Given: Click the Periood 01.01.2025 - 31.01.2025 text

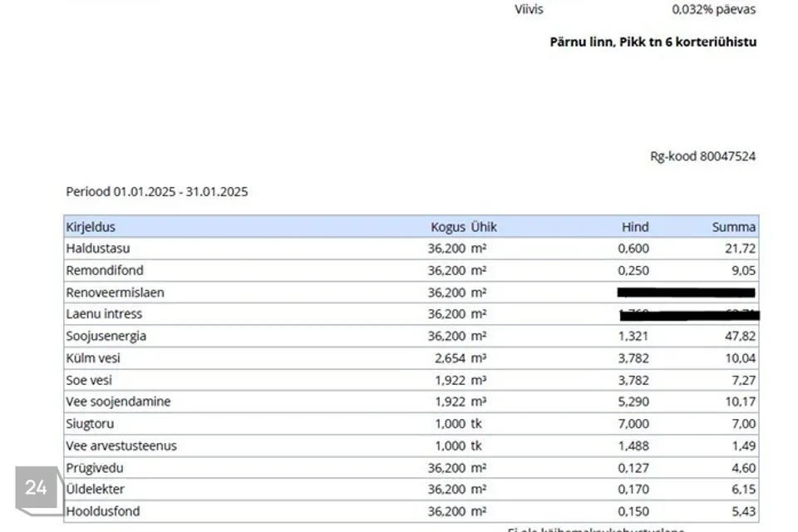Looking at the screenshot, I should pyautogui.click(x=157, y=192).
